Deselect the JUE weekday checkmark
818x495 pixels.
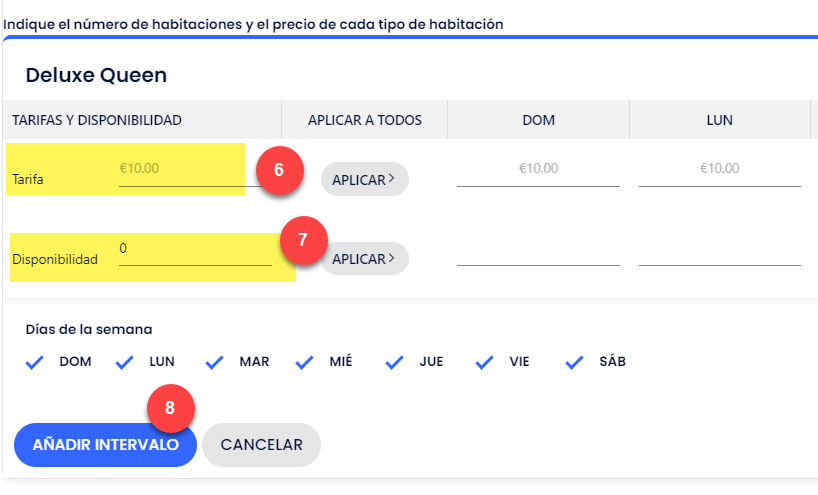pyautogui.click(x=394, y=362)
